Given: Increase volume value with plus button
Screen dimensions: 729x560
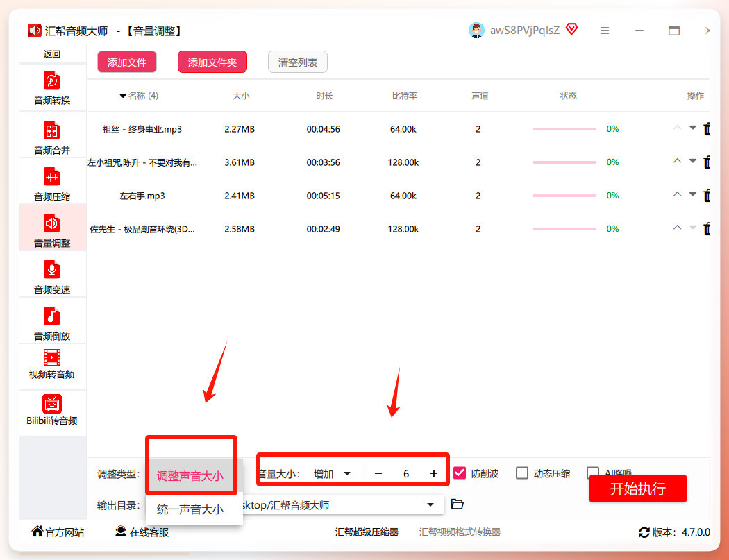Looking at the screenshot, I should click(x=434, y=473).
